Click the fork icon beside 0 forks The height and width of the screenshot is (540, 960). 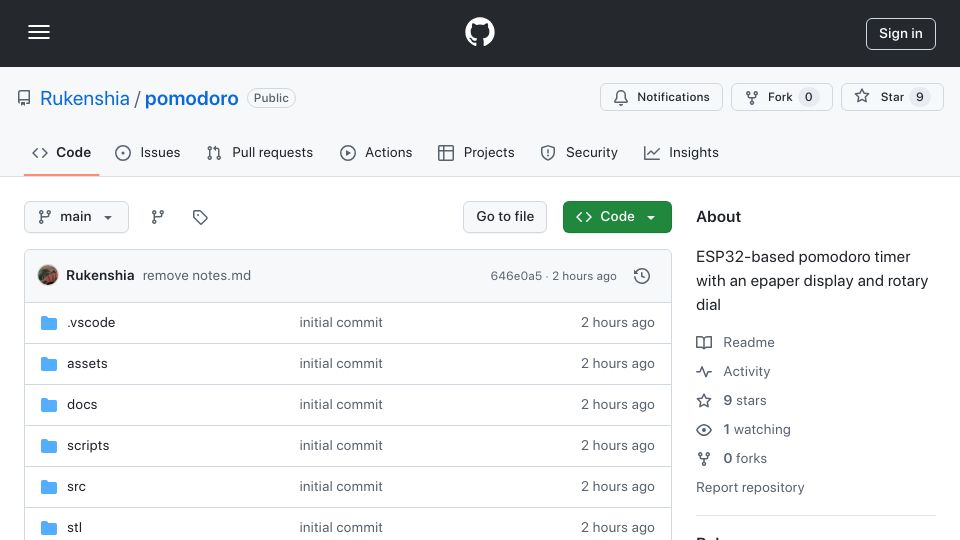pyautogui.click(x=704, y=459)
